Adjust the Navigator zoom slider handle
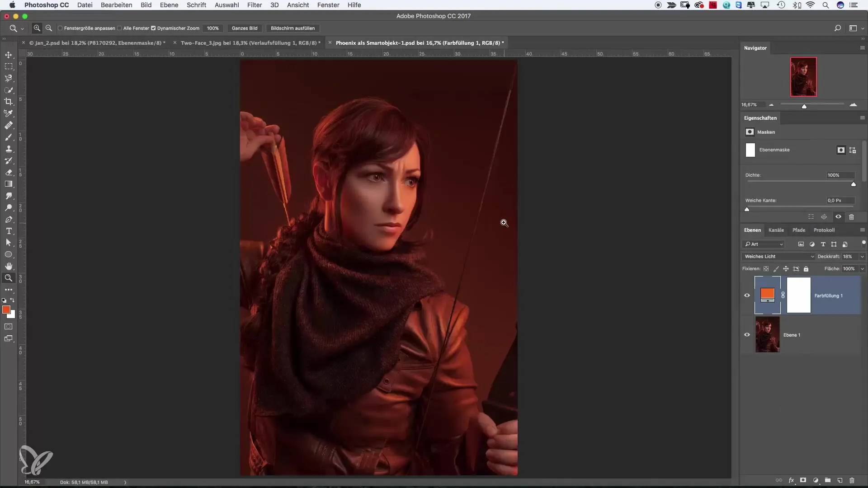The width and height of the screenshot is (868, 488). [804, 107]
